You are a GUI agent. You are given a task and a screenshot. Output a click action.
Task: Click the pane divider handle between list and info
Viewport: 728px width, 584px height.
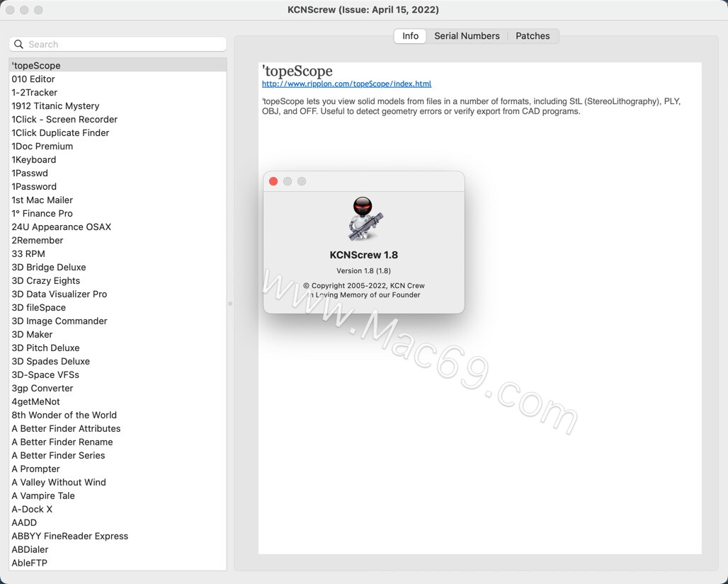tap(230, 303)
